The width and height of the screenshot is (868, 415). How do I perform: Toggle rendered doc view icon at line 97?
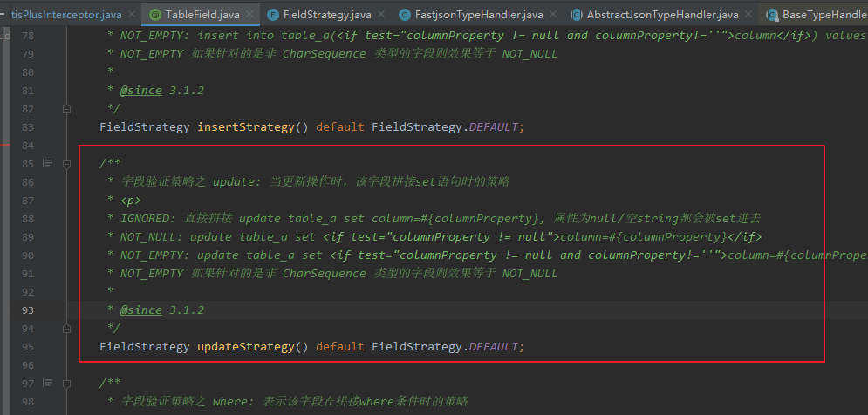(47, 383)
